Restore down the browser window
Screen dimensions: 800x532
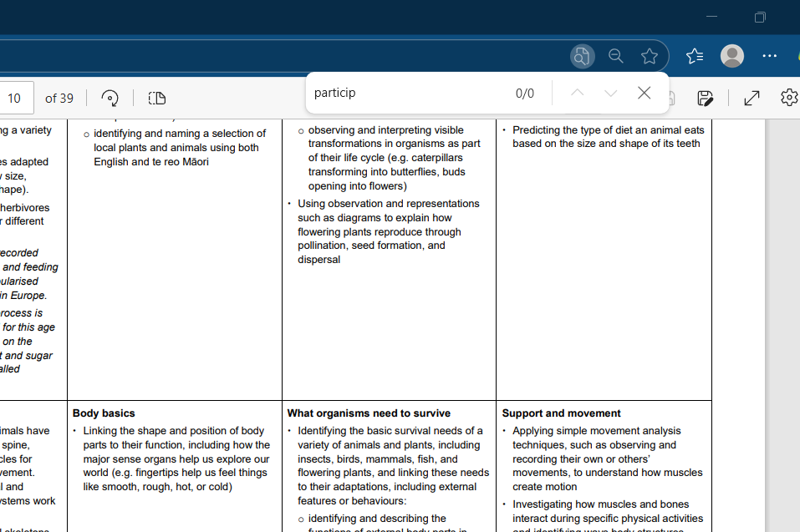(x=760, y=17)
